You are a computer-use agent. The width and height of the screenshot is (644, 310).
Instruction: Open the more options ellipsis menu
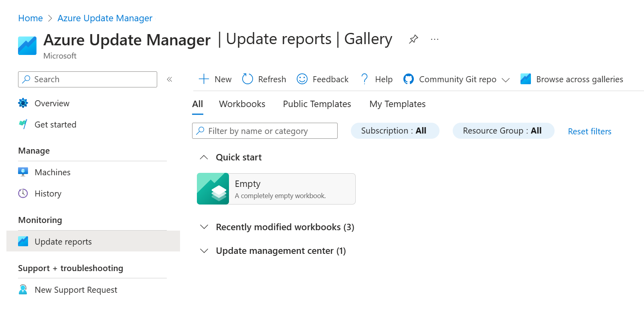point(435,39)
